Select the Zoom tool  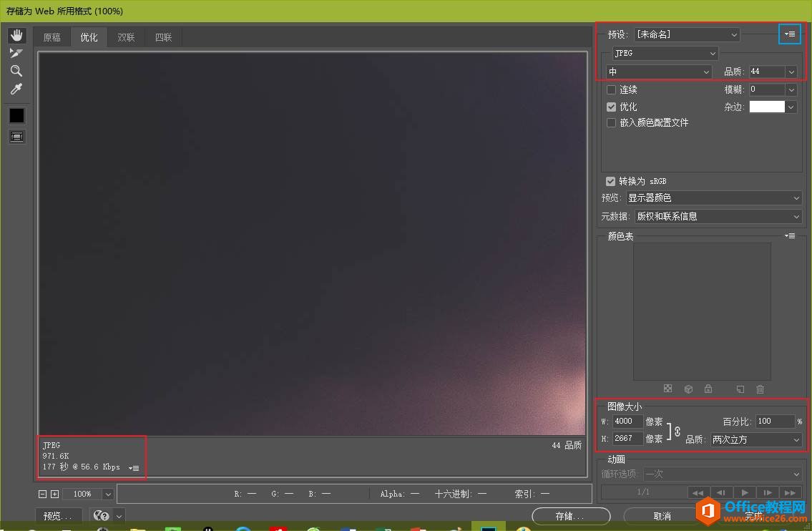click(16, 71)
